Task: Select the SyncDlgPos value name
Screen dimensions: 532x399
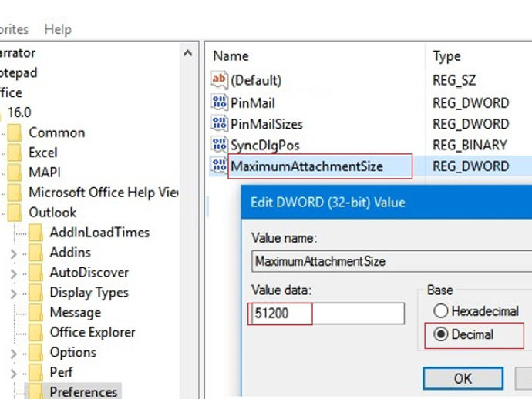Action: click(x=265, y=146)
